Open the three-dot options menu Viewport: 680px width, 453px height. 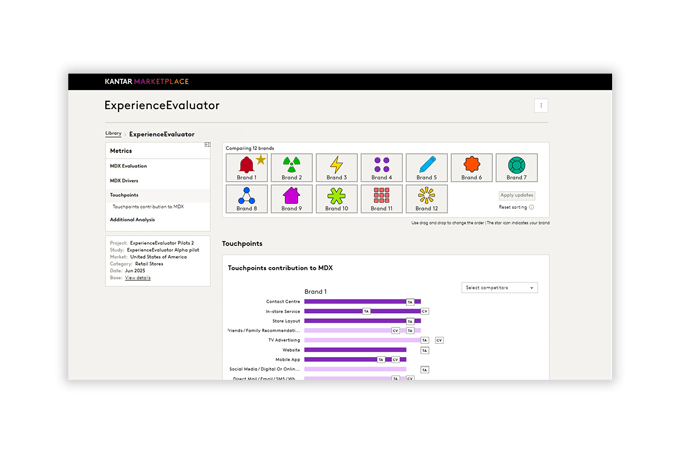click(x=541, y=106)
